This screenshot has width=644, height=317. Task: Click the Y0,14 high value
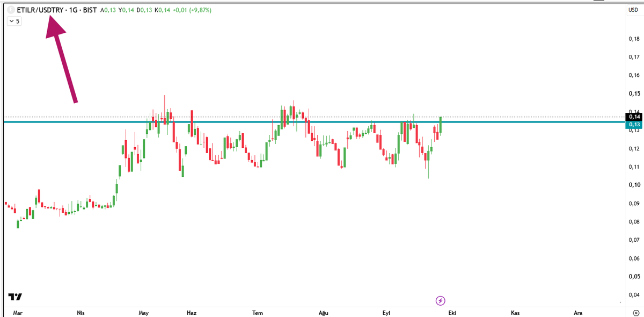(x=126, y=10)
